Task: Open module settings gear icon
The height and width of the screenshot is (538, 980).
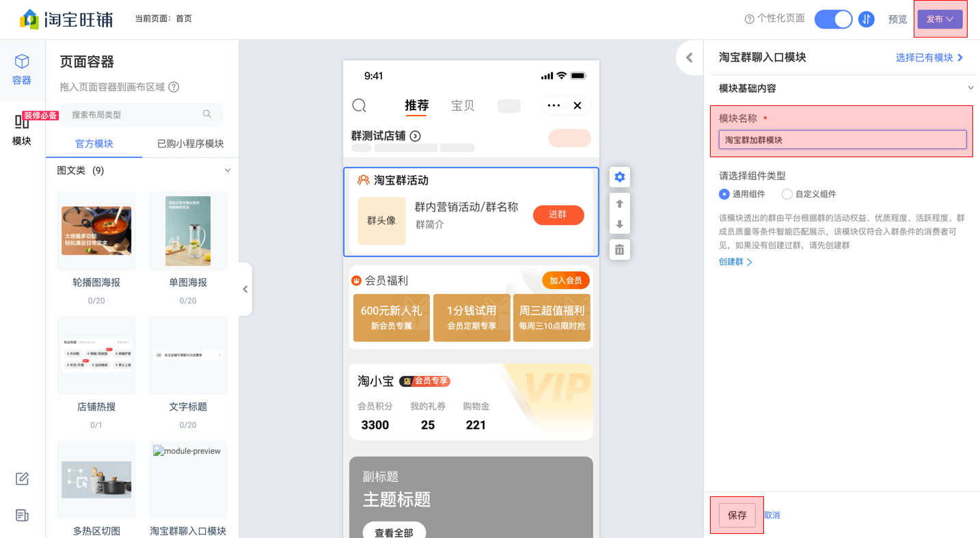Action: tap(619, 177)
